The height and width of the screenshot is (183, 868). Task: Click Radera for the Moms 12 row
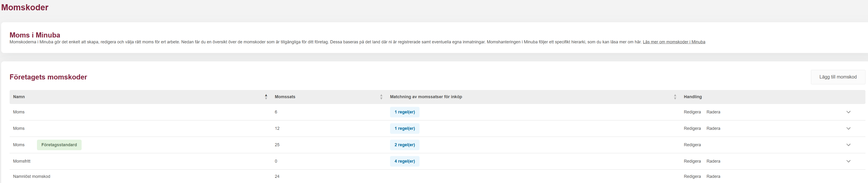713,128
